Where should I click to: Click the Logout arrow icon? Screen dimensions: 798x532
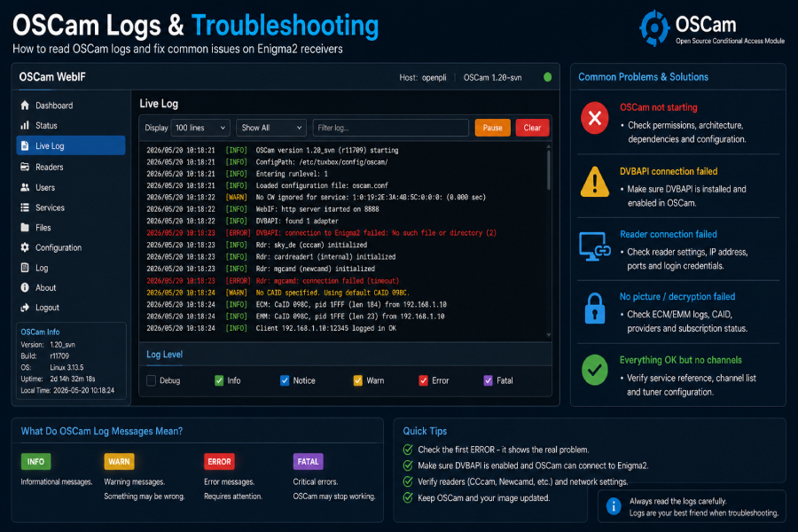[x=25, y=308]
